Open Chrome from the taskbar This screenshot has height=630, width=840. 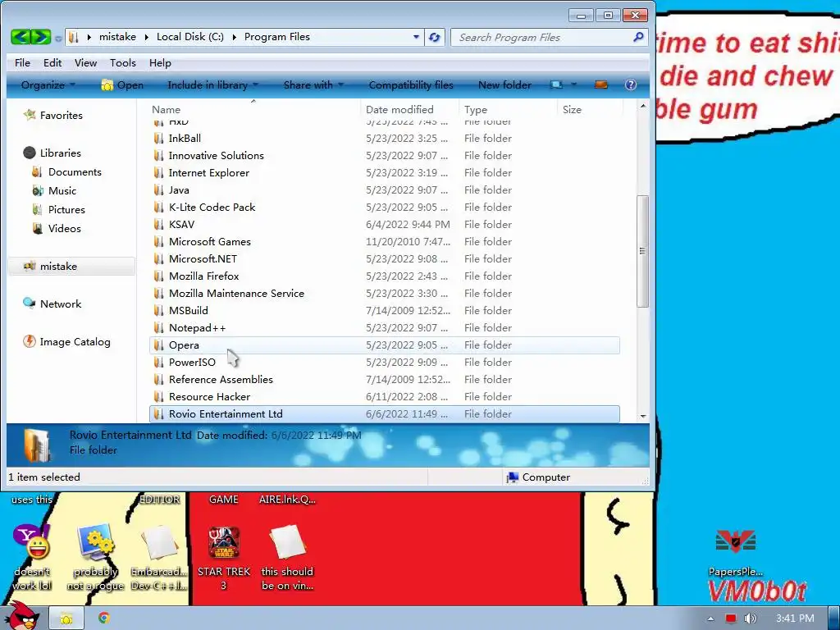(x=104, y=618)
